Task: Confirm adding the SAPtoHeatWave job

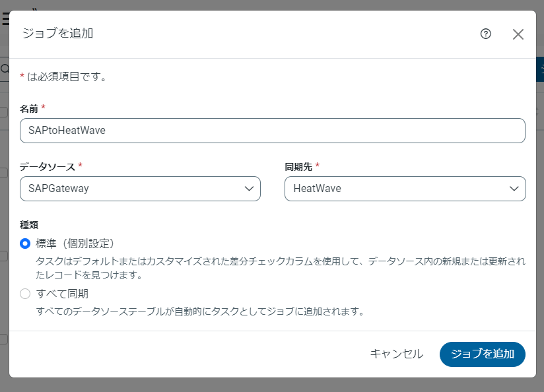Action: click(x=483, y=354)
